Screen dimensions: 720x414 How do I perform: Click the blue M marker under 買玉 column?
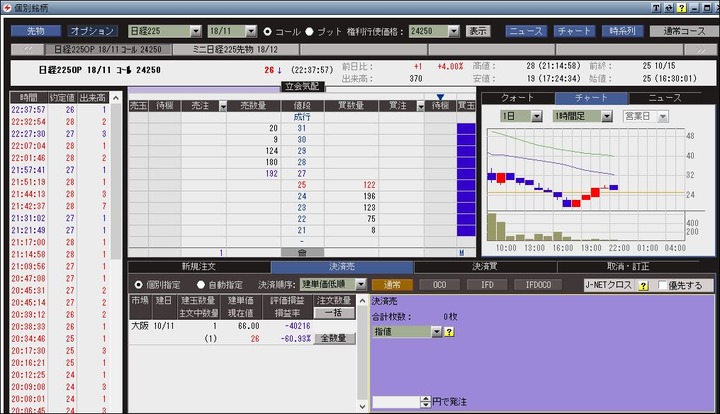tap(461, 252)
